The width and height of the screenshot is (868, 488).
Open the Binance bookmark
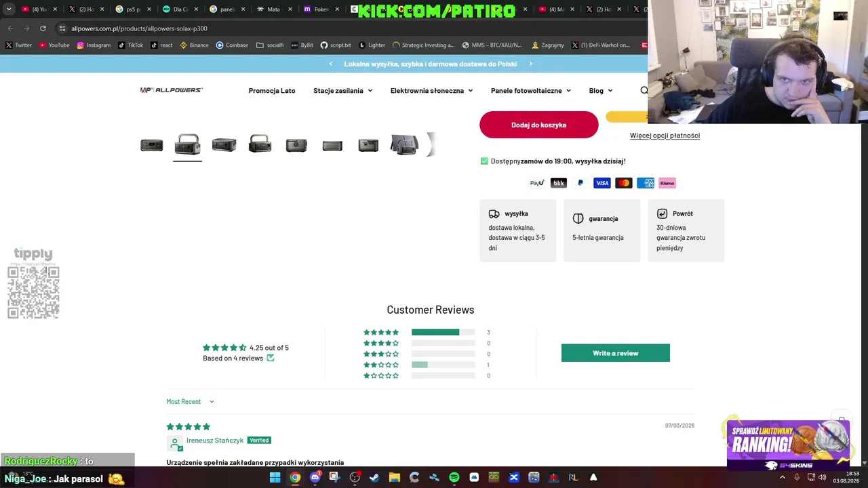(194, 45)
